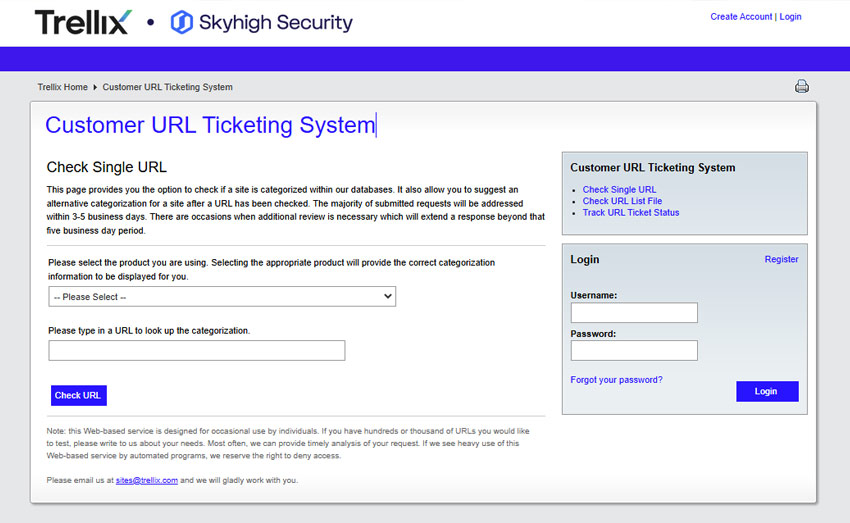Viewport: 850px width, 523px height.
Task: Focus the Password input field
Action: tap(634, 351)
